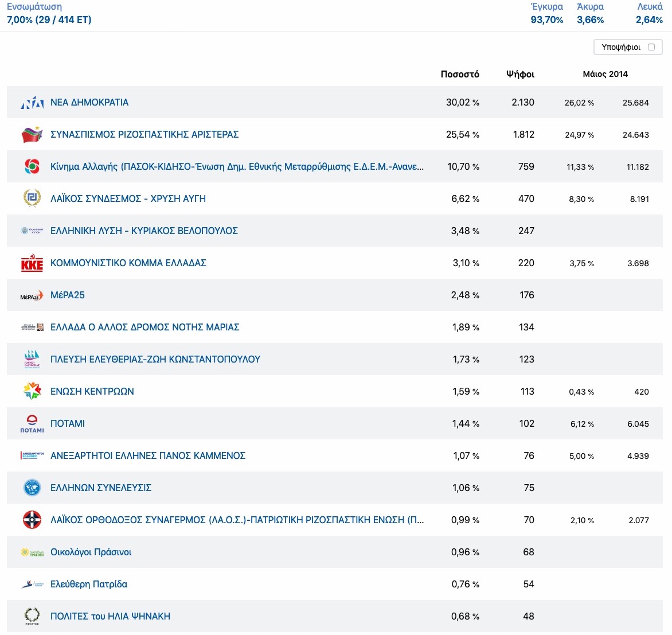
Task: Click the 0,68 % percentage cell
Action: [465, 617]
